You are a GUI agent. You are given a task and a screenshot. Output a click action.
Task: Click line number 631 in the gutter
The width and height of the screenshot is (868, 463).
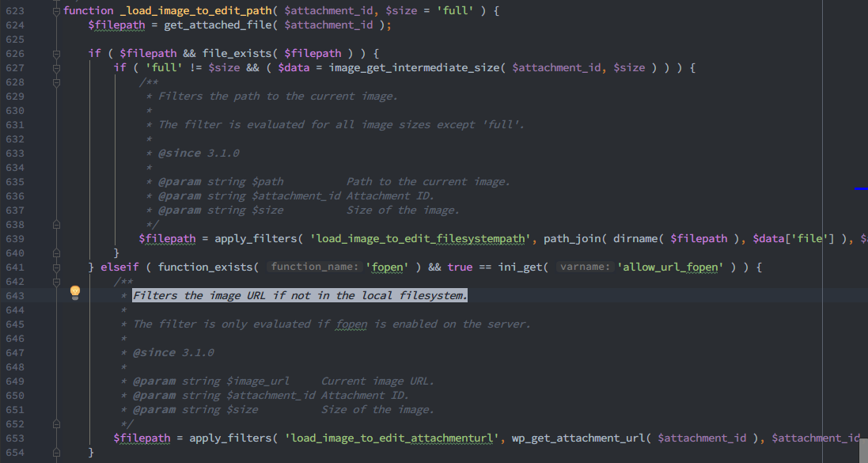(x=15, y=124)
